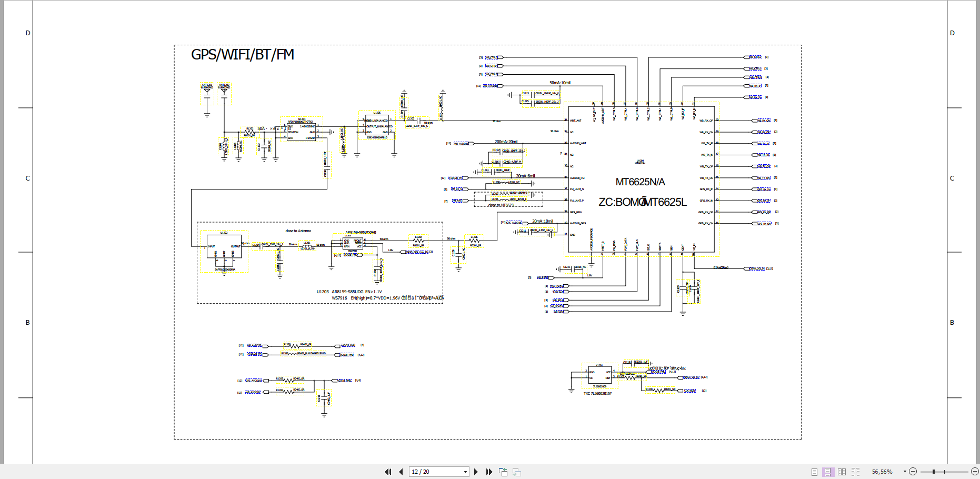This screenshot has height=479, width=980.
Task: Click the zoom out minus button
Action: pos(913,472)
